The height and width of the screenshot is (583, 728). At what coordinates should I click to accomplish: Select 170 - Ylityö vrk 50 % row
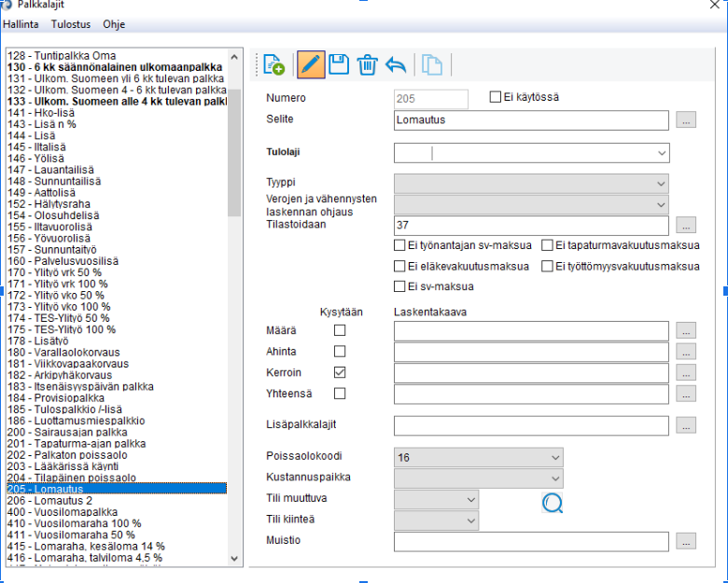click(x=117, y=272)
